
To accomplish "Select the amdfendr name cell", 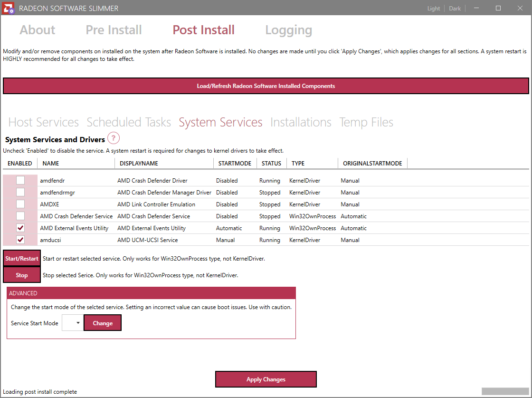I will pyautogui.click(x=52, y=181).
